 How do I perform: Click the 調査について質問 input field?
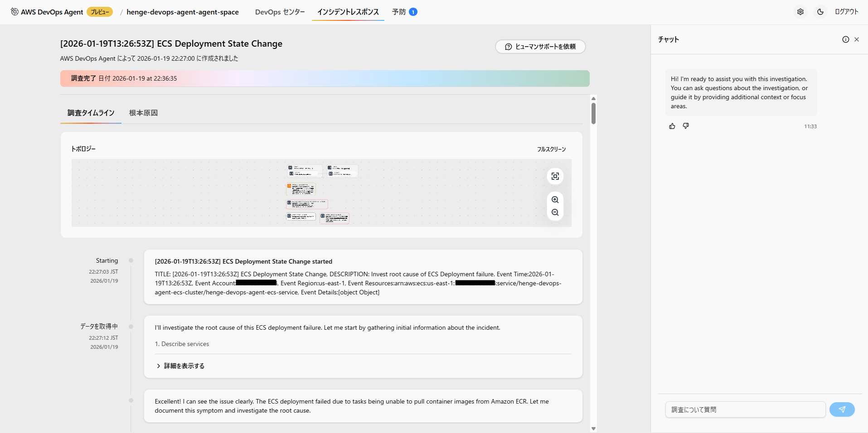point(745,409)
